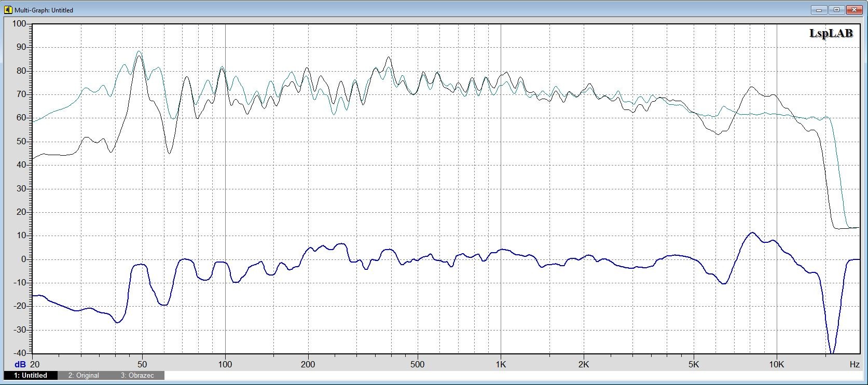Click the LspLAB logo in the graph
Screen dimensions: 868x385
point(831,33)
